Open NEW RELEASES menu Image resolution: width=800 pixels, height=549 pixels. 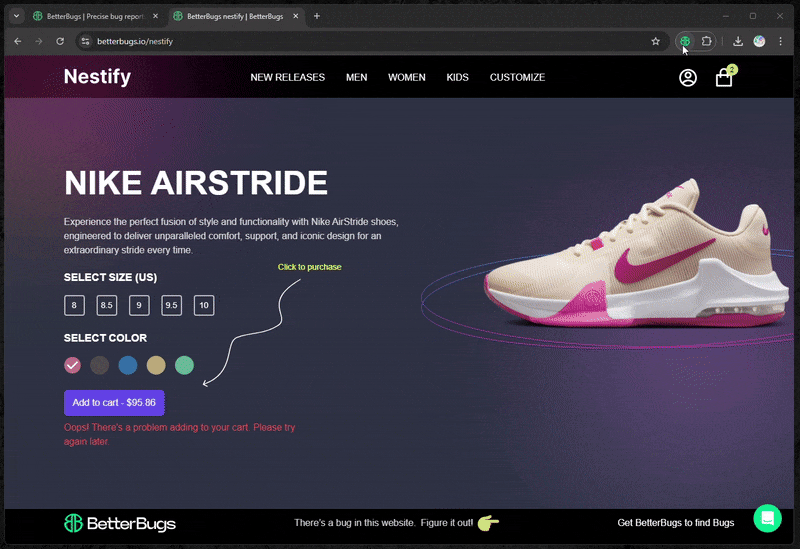pos(288,78)
